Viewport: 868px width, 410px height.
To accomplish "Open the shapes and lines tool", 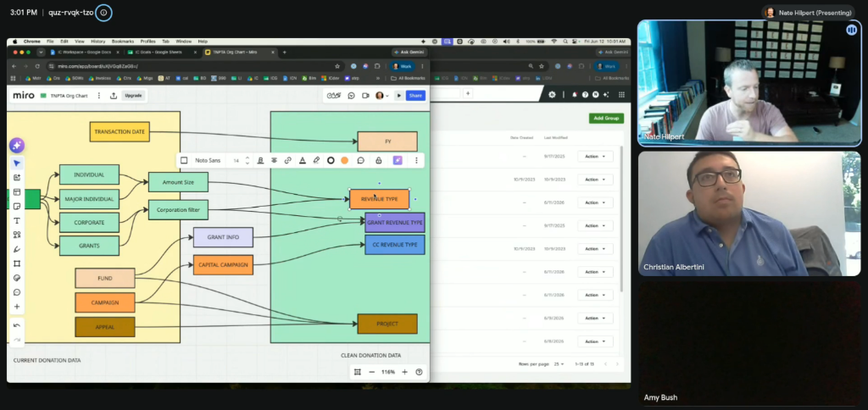I will 17,235.
